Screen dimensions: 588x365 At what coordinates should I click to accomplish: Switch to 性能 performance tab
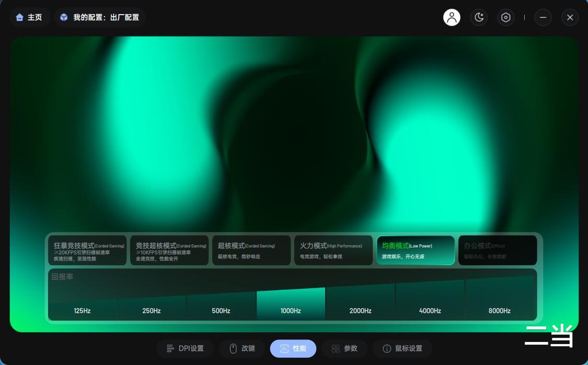tap(293, 348)
